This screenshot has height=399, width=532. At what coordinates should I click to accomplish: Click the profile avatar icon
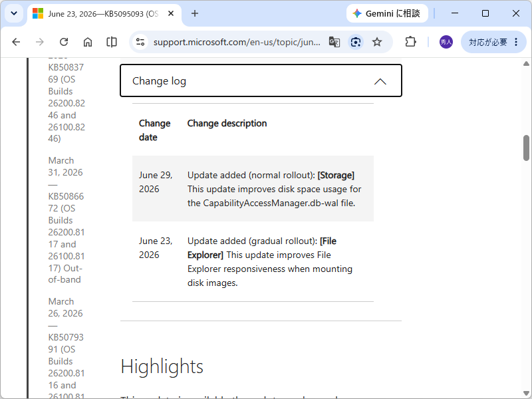click(x=446, y=42)
